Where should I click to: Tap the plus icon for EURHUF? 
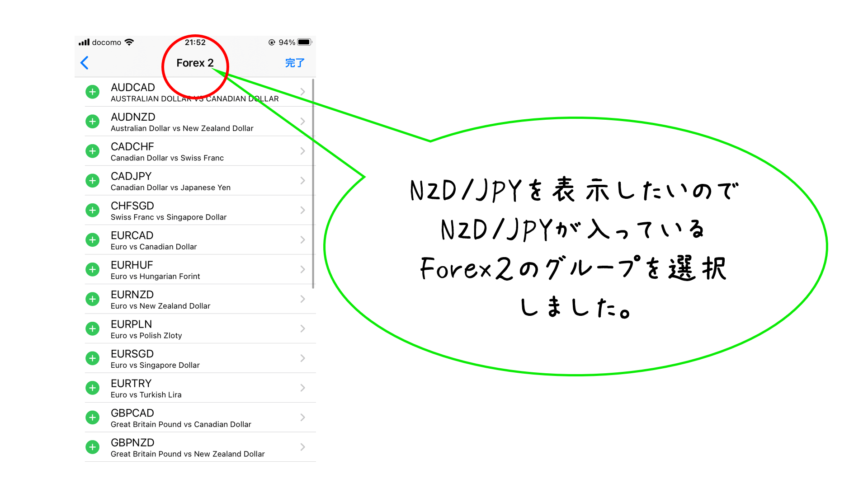click(x=92, y=269)
